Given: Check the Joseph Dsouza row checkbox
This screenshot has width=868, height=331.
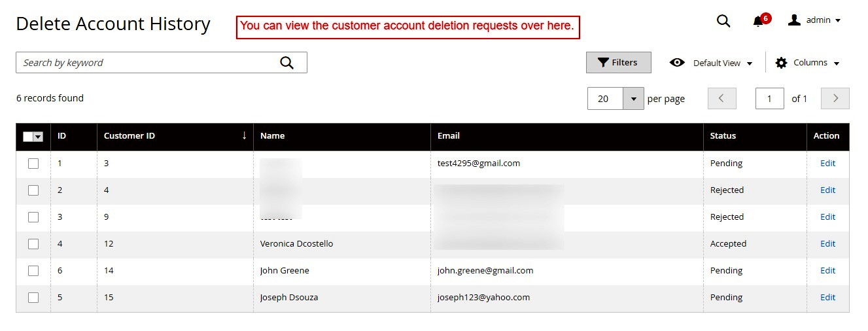Looking at the screenshot, I should pos(33,298).
